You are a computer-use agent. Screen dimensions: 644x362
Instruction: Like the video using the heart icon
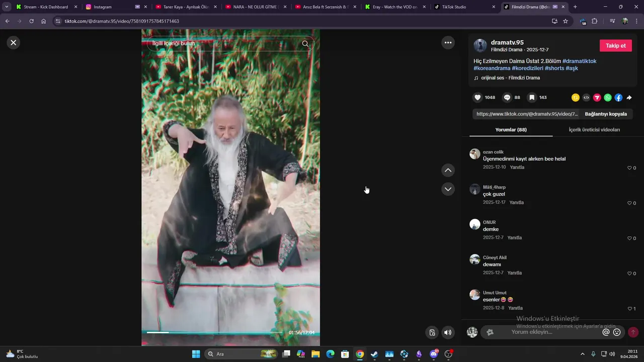(477, 98)
